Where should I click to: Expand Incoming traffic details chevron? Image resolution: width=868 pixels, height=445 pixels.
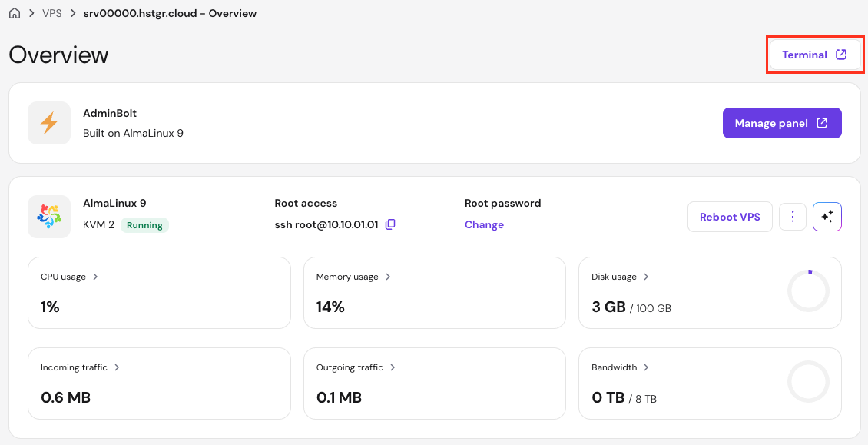(x=117, y=367)
